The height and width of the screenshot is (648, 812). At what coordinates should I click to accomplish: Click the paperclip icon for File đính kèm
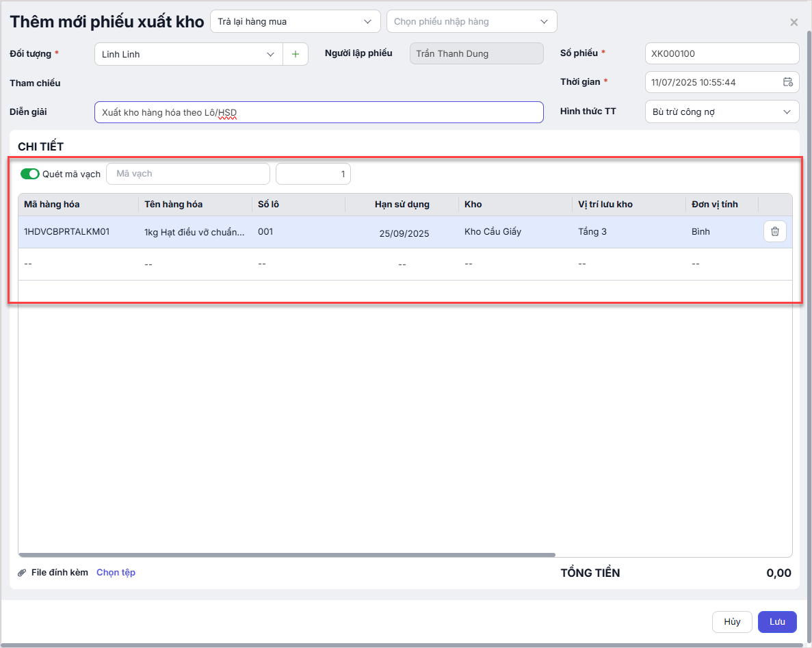[x=22, y=572]
